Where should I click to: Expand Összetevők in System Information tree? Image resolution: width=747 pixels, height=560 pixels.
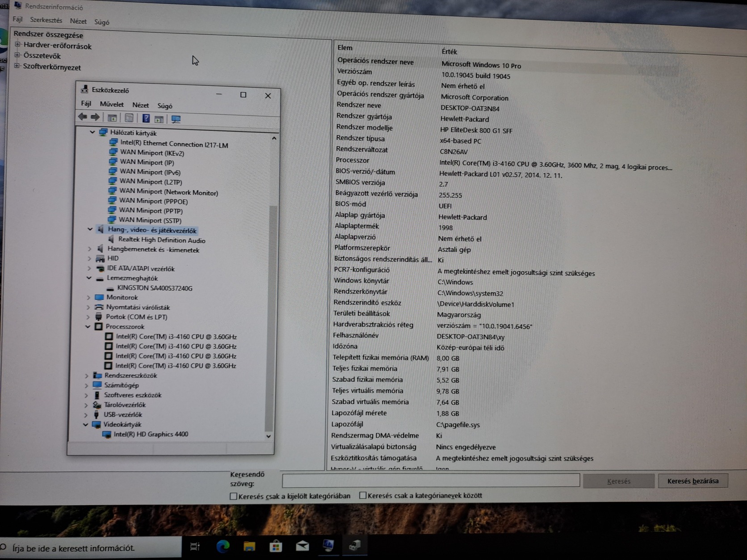pyautogui.click(x=18, y=55)
